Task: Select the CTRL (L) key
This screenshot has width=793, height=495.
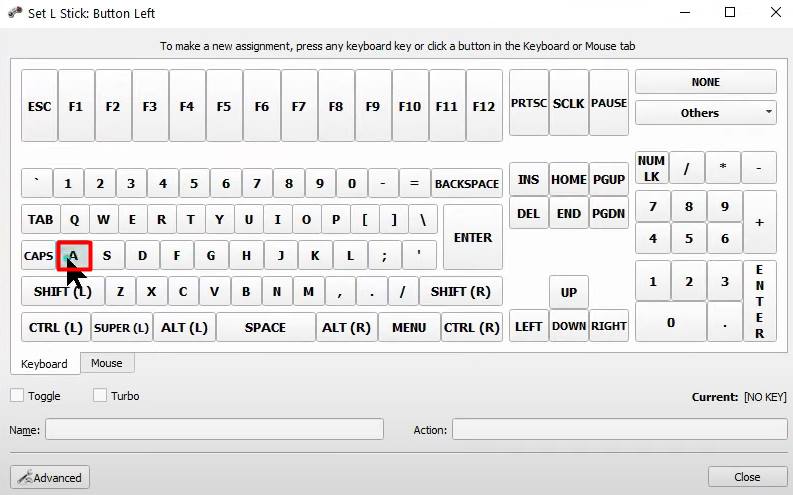Action: click(56, 328)
